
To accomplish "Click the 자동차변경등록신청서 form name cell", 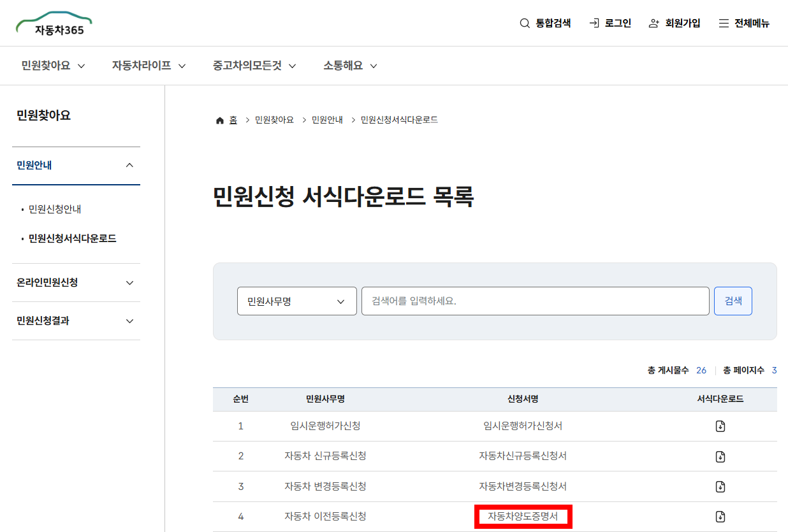I will tap(523, 487).
